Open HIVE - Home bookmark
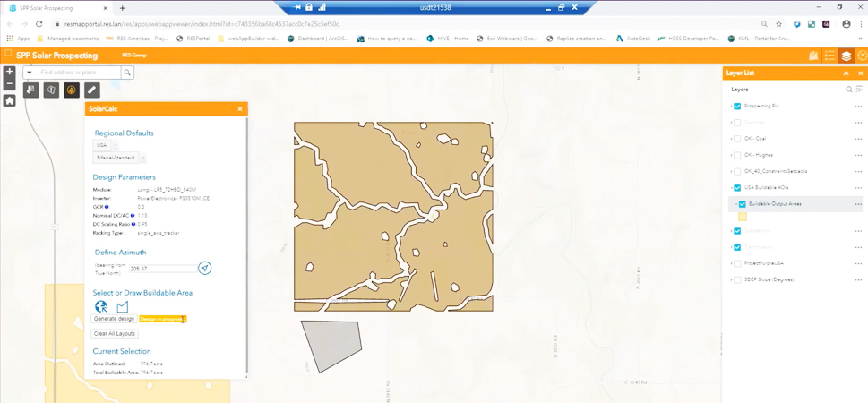The width and height of the screenshot is (868, 403). point(447,39)
